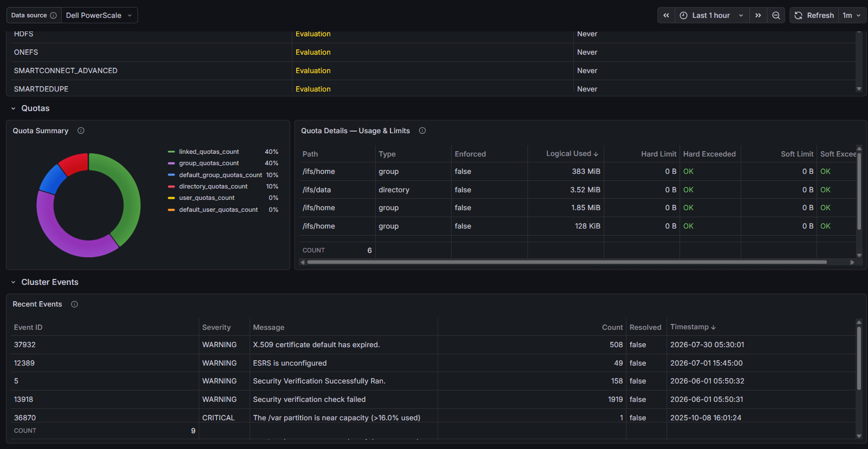Open the Dell PowerScale data source dropdown
Screen dimensions: 868x449
(100, 15)
